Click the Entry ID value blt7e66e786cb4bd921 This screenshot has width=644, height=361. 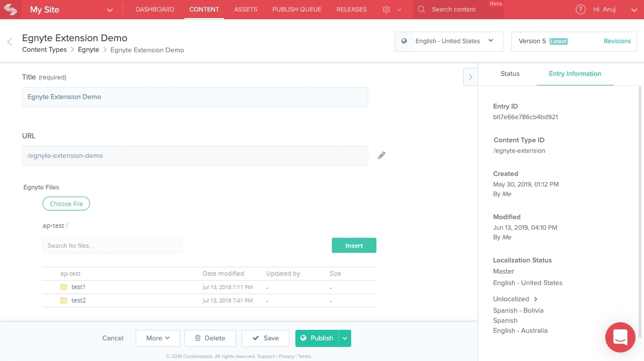525,117
